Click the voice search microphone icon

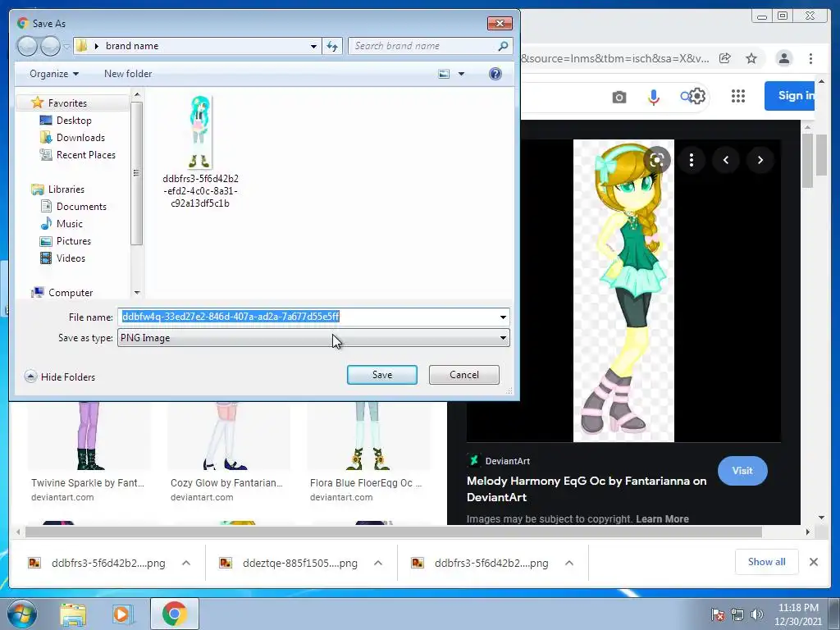click(x=654, y=97)
